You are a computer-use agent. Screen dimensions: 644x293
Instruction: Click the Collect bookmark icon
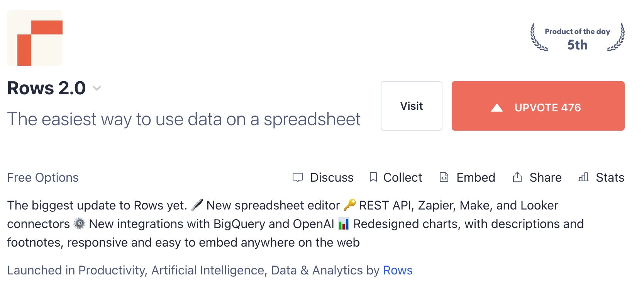coord(373,177)
